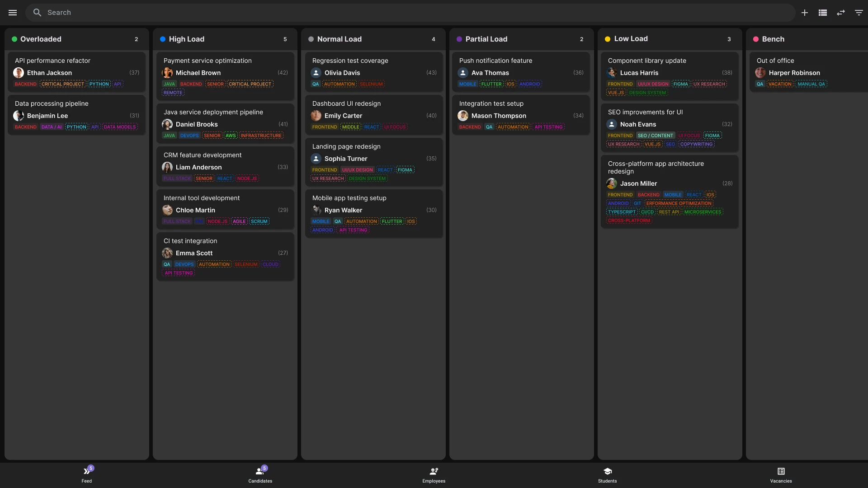Click the Overloaded column header
The height and width of the screenshot is (488, 868).
tap(41, 39)
